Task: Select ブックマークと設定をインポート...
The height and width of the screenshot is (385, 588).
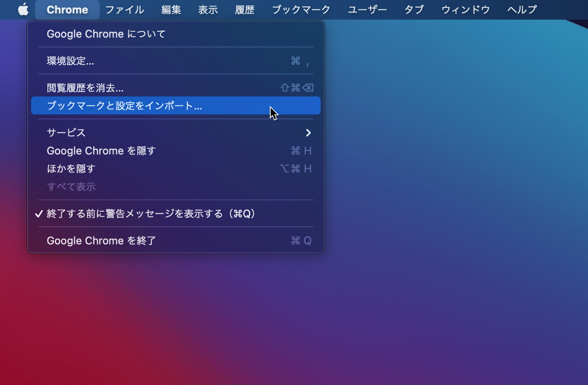Action: pos(175,106)
